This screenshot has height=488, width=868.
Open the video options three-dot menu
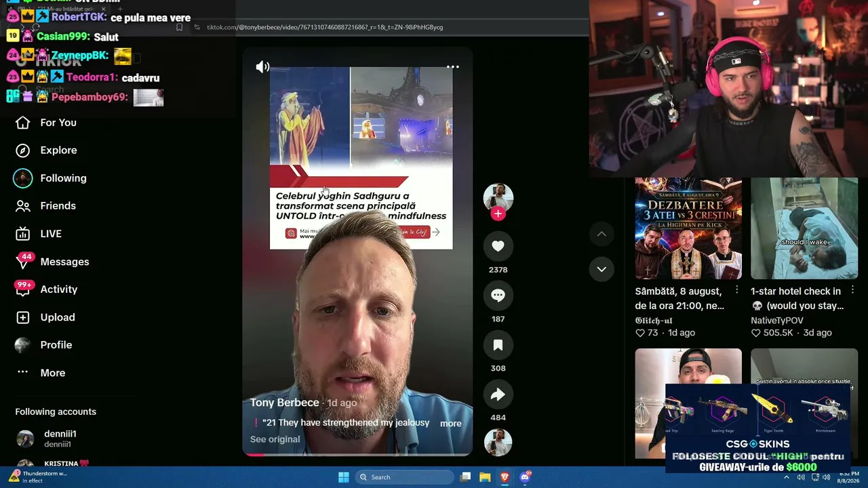(452, 66)
